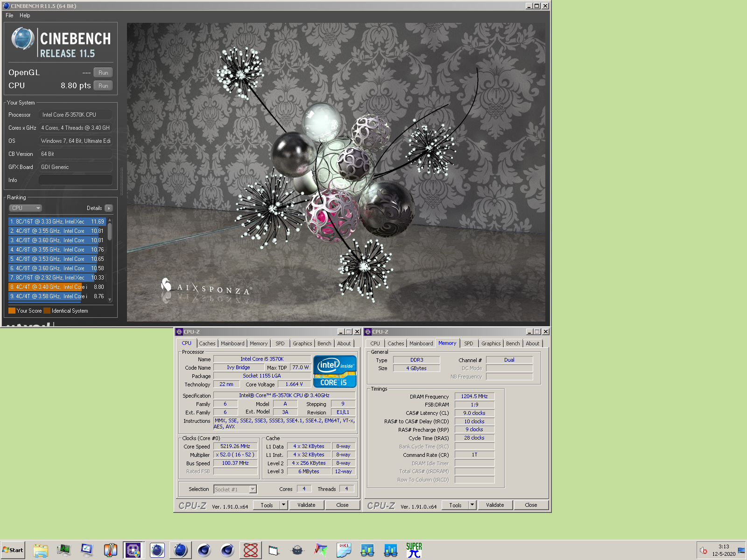
Task: Select ranking row 9 scoring 8.76
Action: pyautogui.click(x=57, y=296)
